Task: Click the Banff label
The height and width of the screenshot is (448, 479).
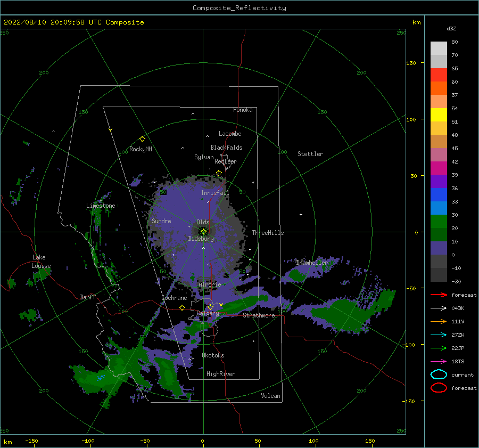Action: click(88, 297)
